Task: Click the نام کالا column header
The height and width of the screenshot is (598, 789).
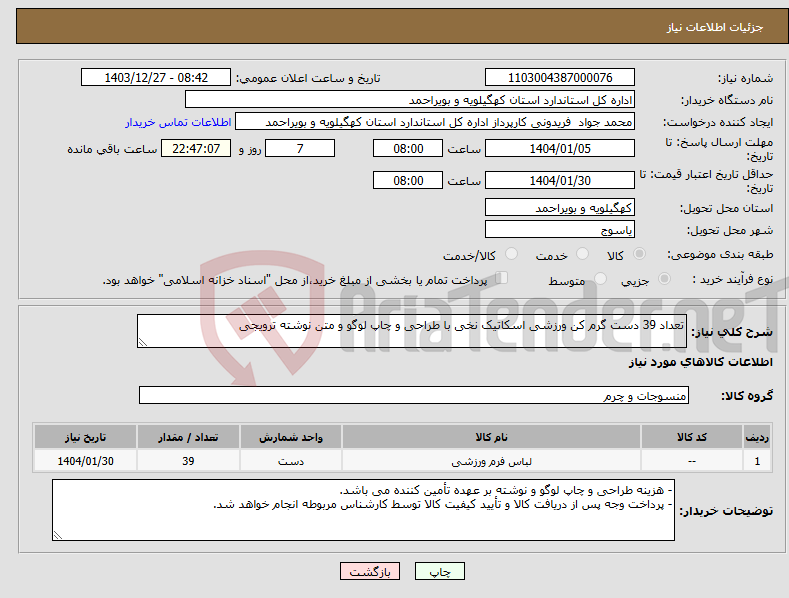Action: [x=491, y=437]
